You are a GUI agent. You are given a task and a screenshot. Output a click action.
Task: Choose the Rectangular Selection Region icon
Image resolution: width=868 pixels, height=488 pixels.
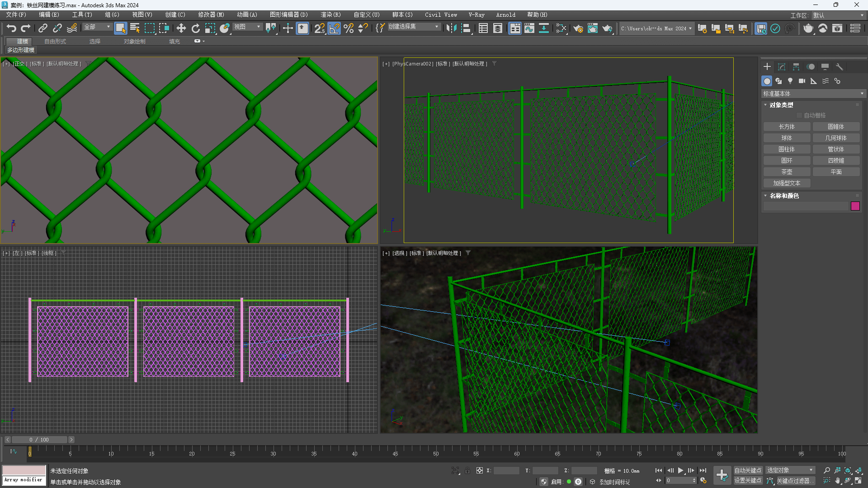(x=149, y=28)
